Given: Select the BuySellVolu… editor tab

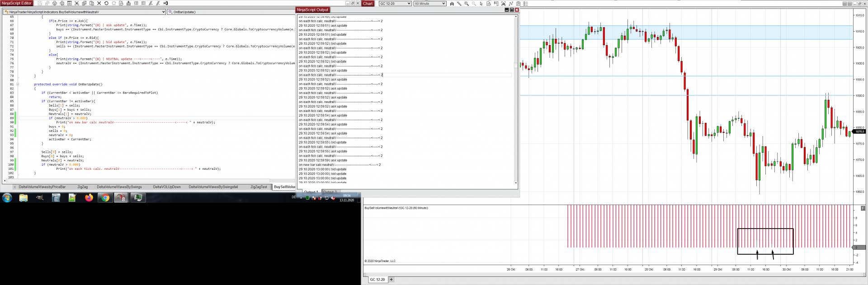Looking at the screenshot, I should tap(284, 187).
